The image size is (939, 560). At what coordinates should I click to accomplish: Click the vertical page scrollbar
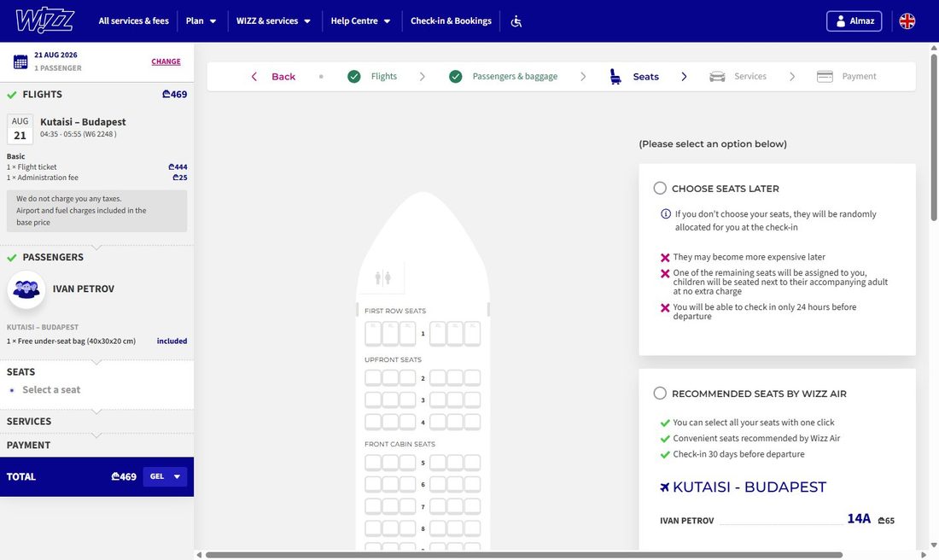(934, 137)
